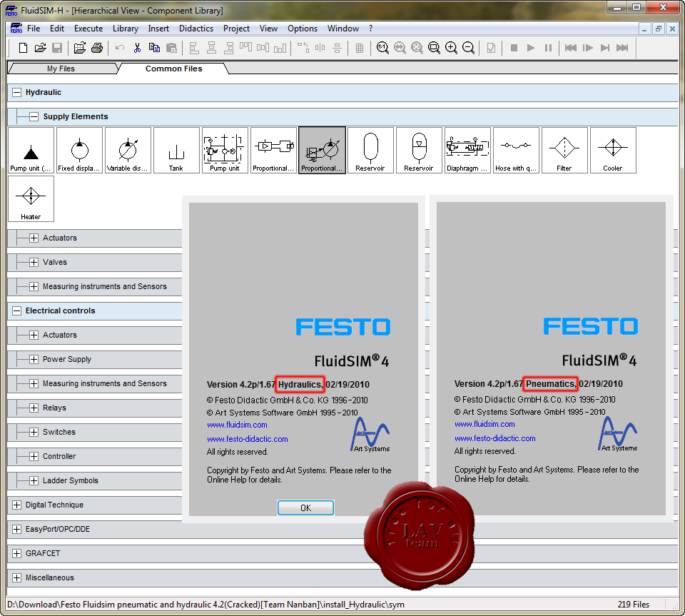Open the Insert menu
This screenshot has height=616, width=685.
(x=158, y=29)
